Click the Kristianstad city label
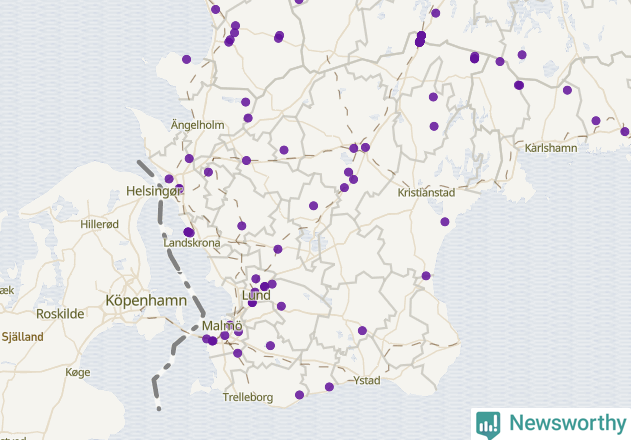The width and height of the screenshot is (631, 440). coord(426,192)
